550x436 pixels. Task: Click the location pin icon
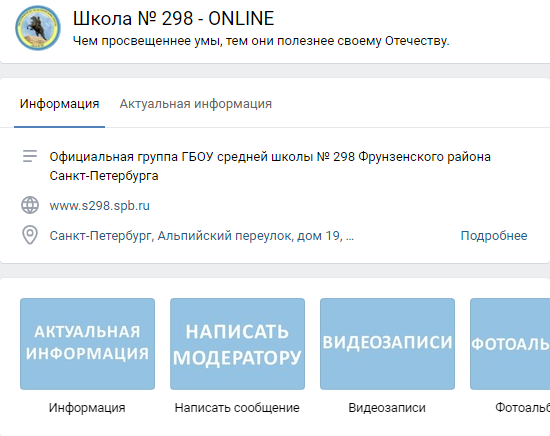coord(30,235)
